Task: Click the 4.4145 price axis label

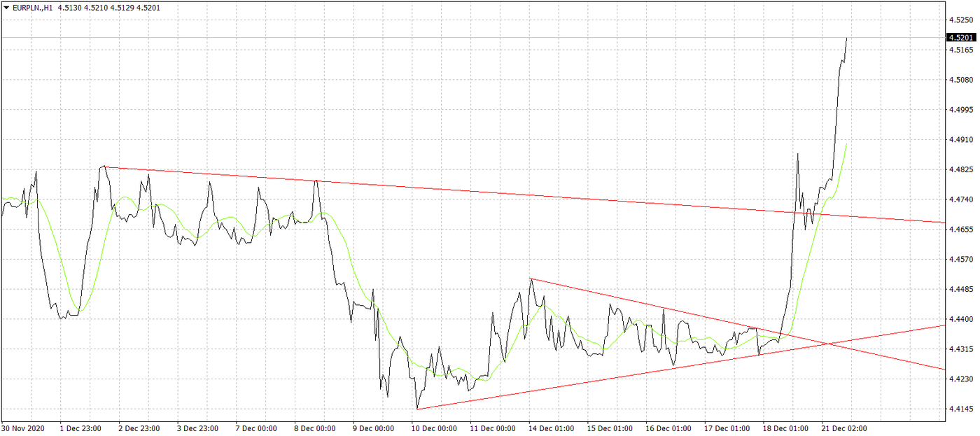Action: click(960, 409)
